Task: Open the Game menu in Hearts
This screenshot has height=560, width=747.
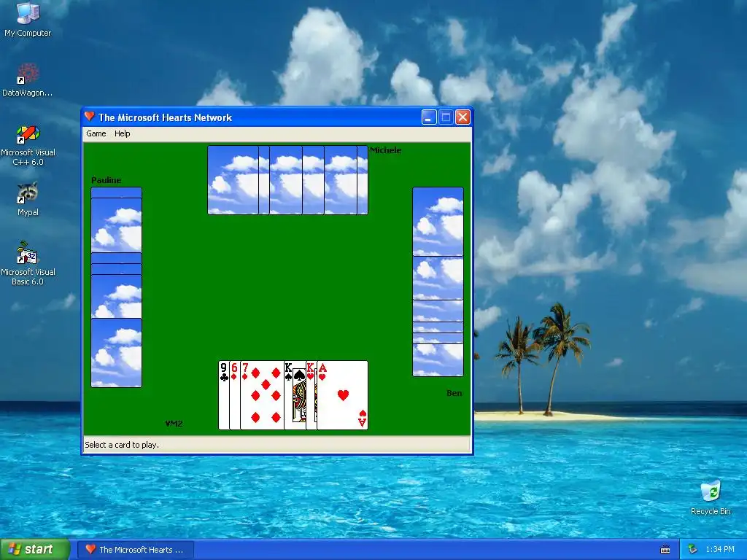Action: (96, 134)
